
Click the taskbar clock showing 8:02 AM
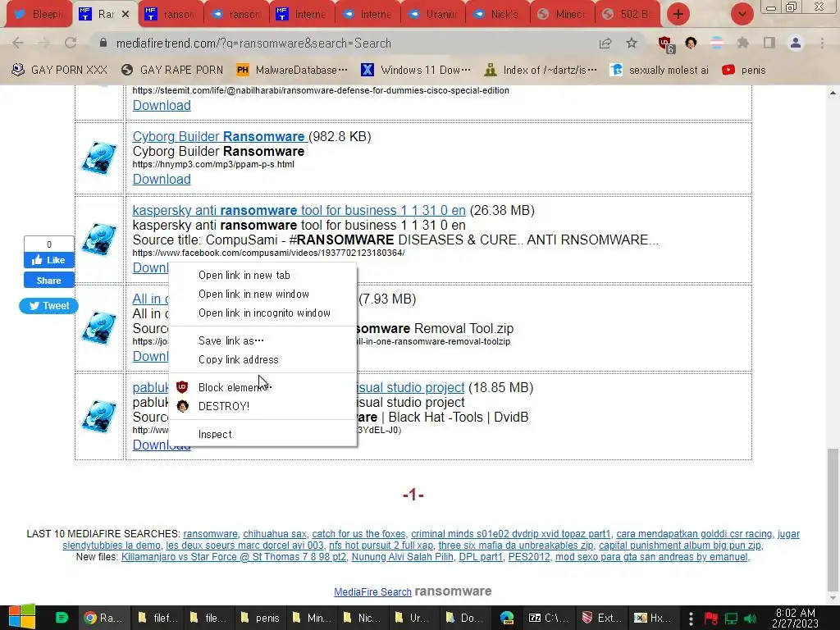(x=795, y=618)
